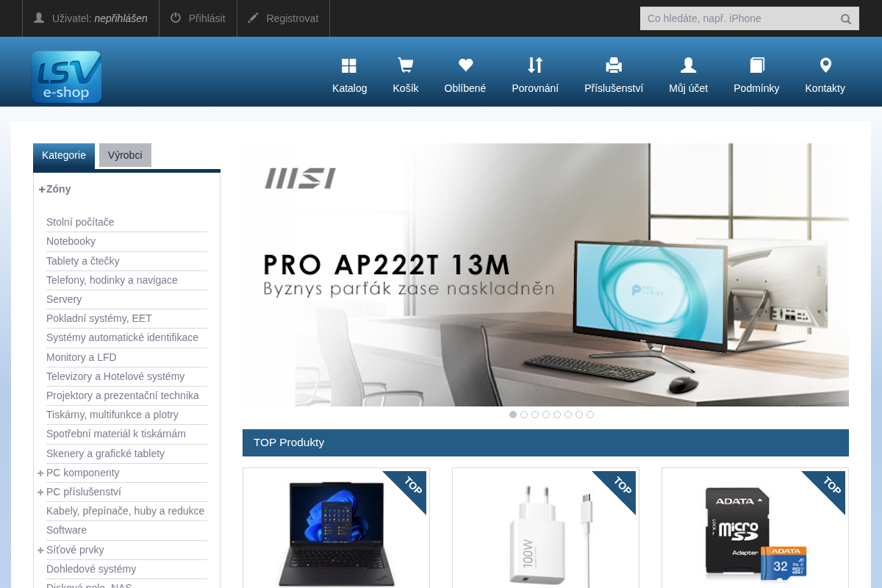Screen dimensions: 882x588
Task: Open the 100W charger product image
Action: click(x=551, y=534)
